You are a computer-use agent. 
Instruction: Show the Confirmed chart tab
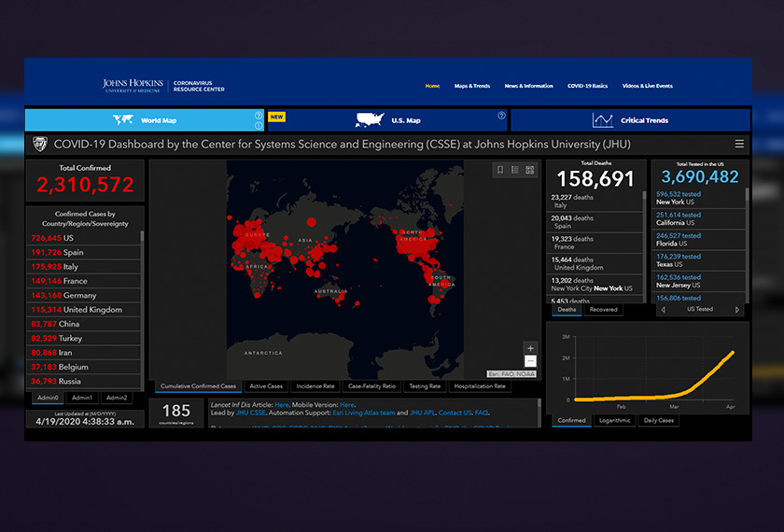[571, 421]
